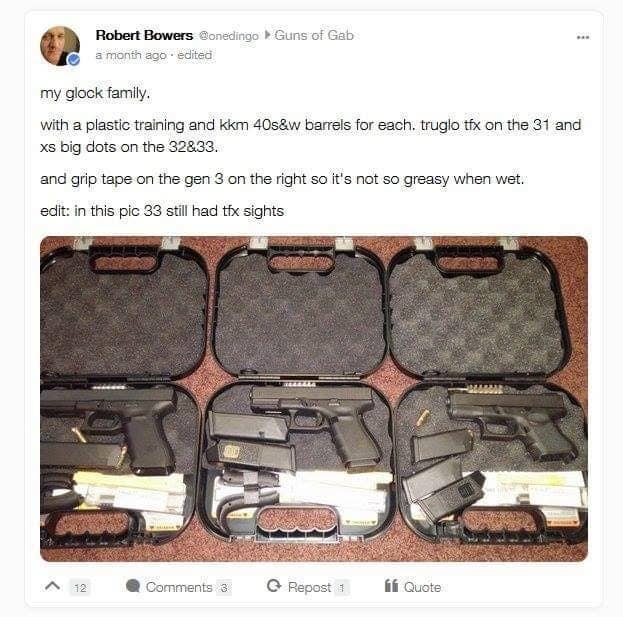Click the verified checkmark badge on avatar
The height and width of the screenshot is (617, 623).
click(x=74, y=60)
